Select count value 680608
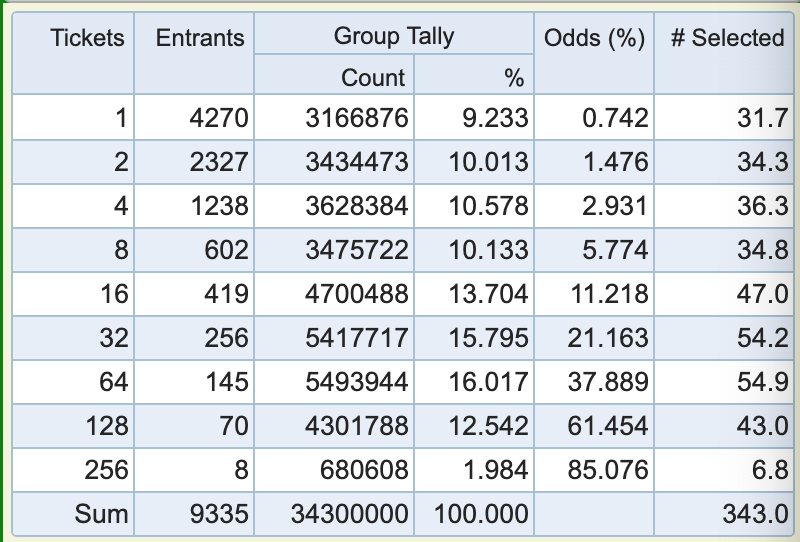This screenshot has width=800, height=542. pyautogui.click(x=364, y=470)
